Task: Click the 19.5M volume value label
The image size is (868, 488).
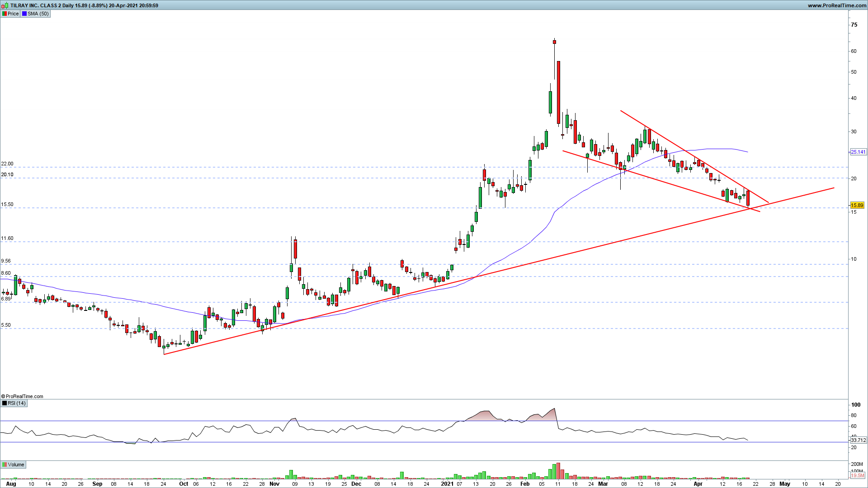Action: (x=858, y=475)
